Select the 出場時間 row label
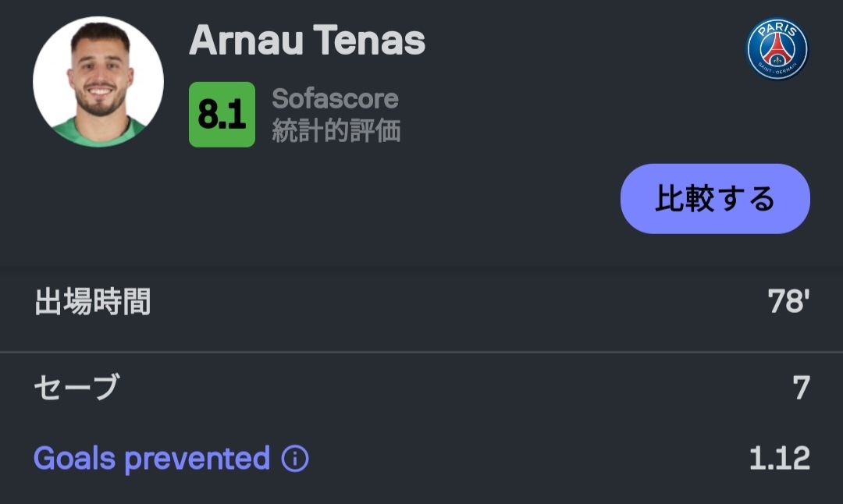 pos(92,301)
